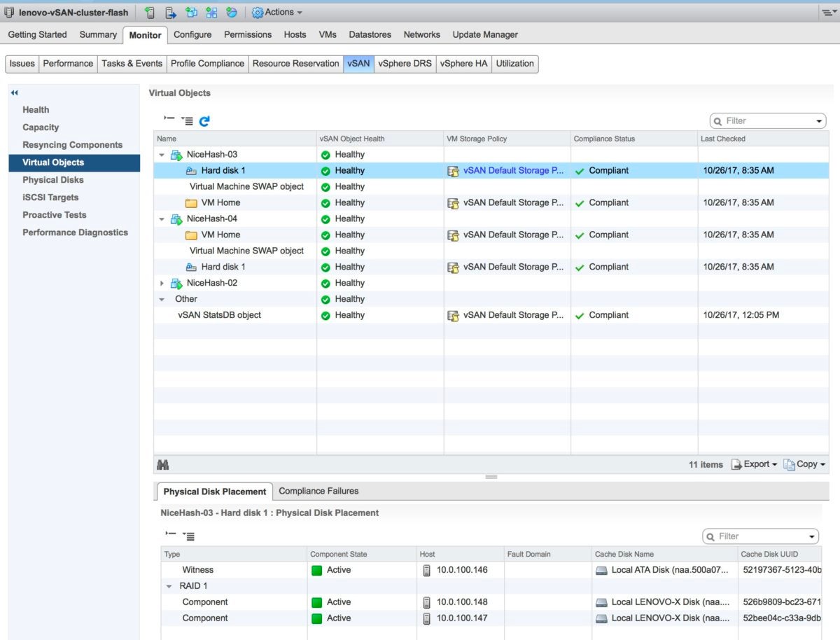The height and width of the screenshot is (640, 840).
Task: Open the Update Manager tab
Action: [485, 34]
